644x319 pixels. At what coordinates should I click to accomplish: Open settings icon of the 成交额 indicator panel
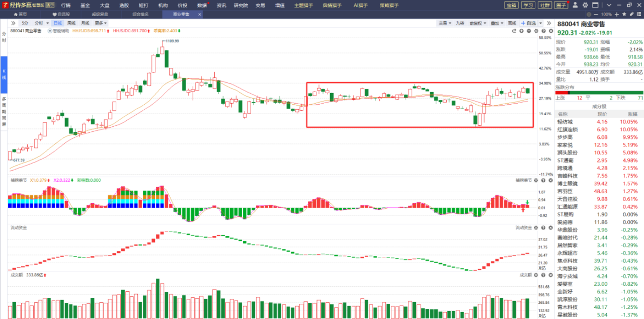(x=536, y=275)
